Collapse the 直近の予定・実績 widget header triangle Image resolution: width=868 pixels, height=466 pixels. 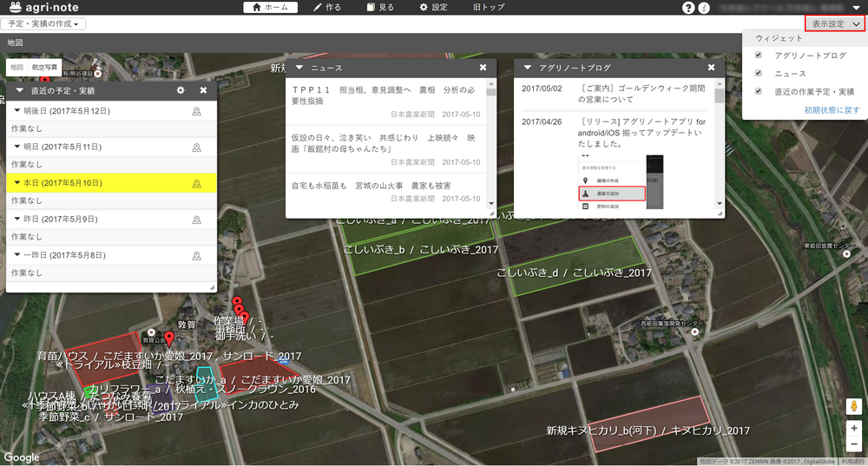[19, 90]
